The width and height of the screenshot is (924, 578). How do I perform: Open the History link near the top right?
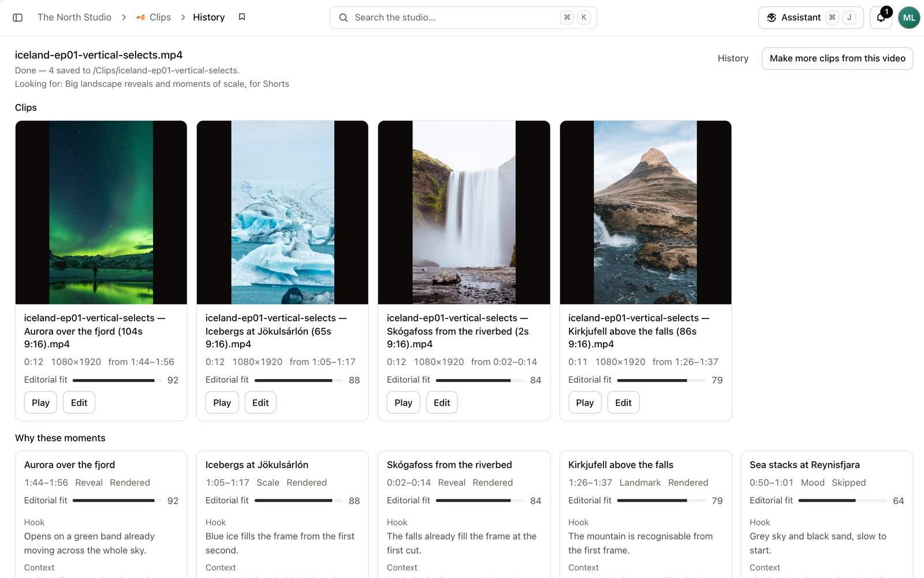(x=733, y=58)
